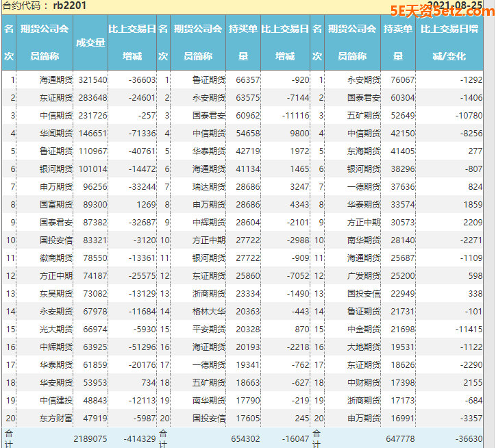Image resolution: width=496 pixels, height=448 pixels.
Task: Select 海通期货 in volume ranking row 1
Action: click(56, 79)
